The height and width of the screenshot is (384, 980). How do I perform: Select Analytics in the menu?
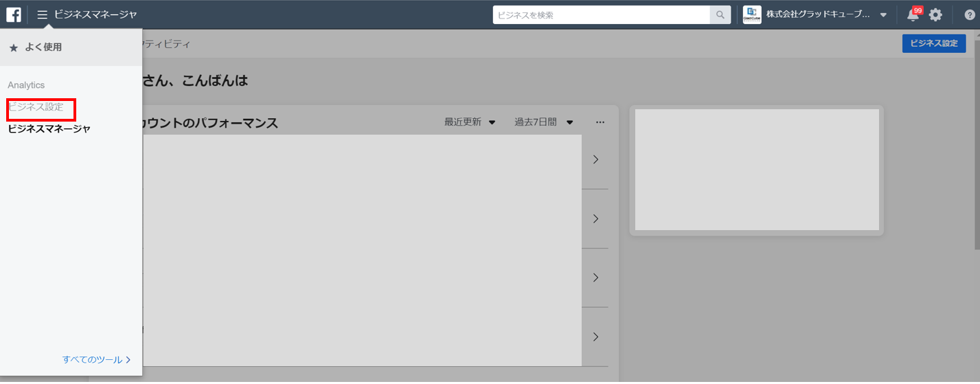pyautogui.click(x=26, y=85)
